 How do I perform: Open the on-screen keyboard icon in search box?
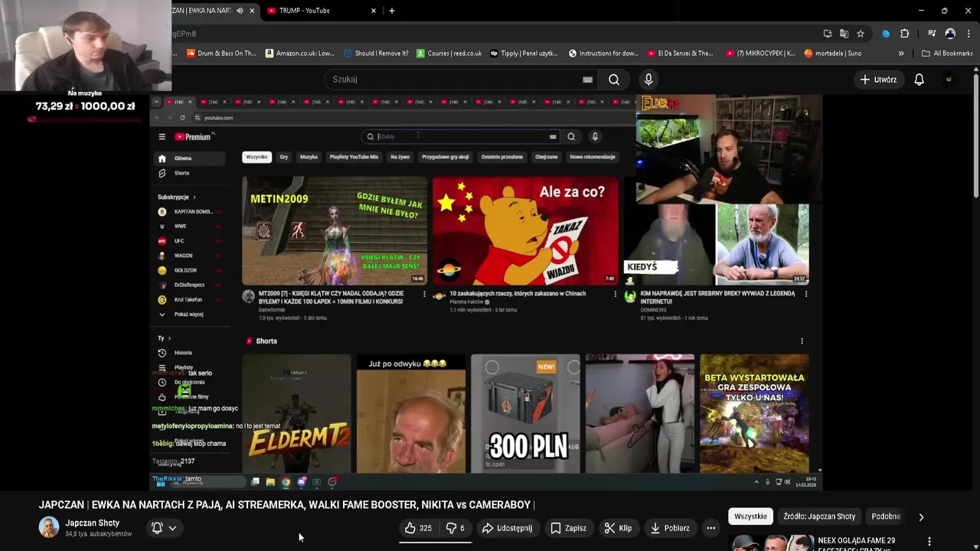click(x=587, y=80)
